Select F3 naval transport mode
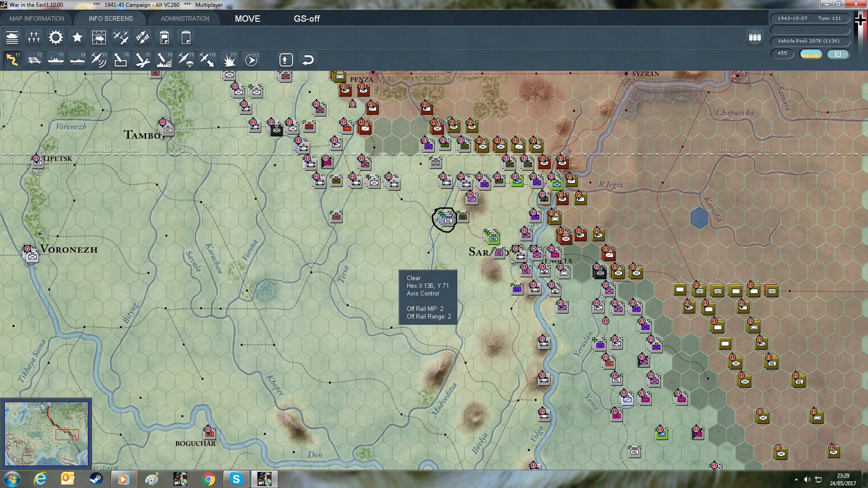Image resolution: width=868 pixels, height=488 pixels. coord(56,60)
